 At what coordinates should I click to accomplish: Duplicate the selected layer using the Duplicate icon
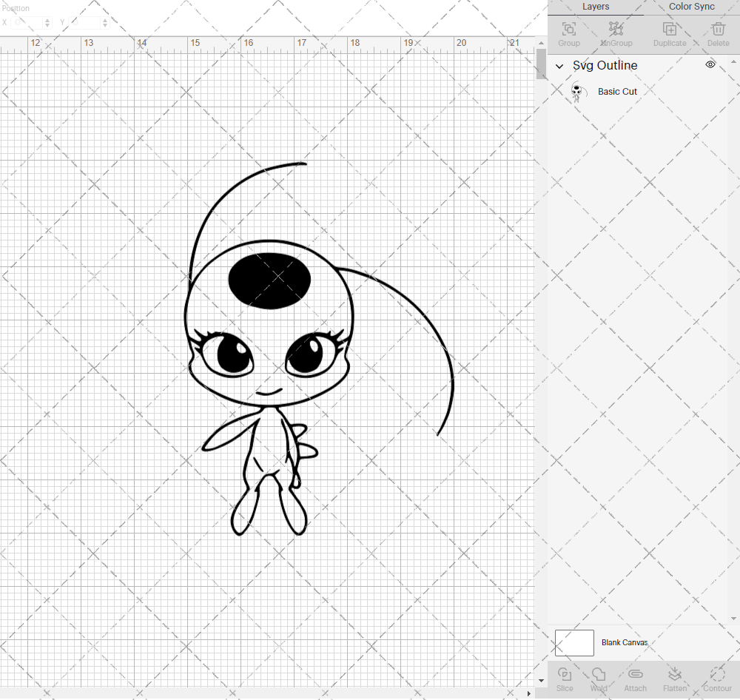[669, 33]
